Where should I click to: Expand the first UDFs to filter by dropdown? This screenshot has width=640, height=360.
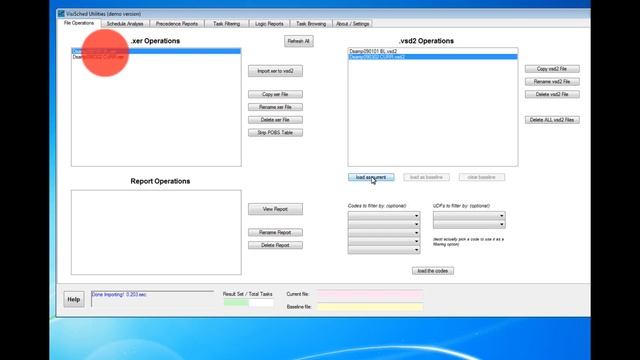click(x=501, y=216)
